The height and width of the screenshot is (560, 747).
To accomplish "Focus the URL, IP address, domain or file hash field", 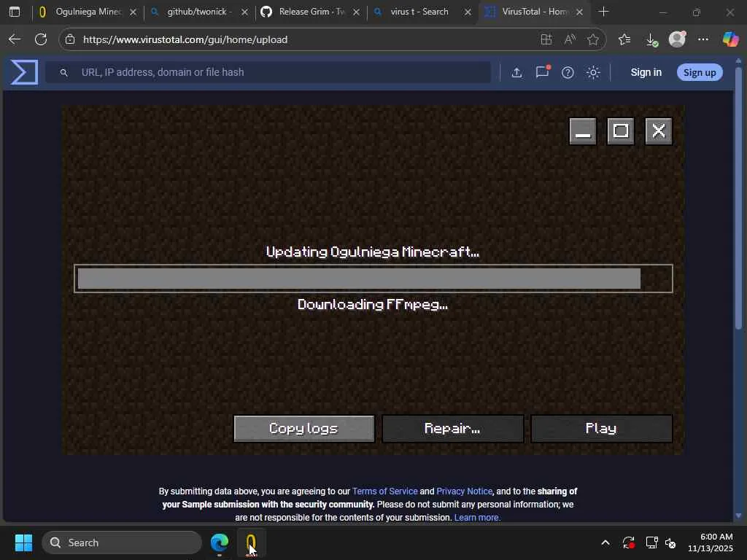I will 268,72.
